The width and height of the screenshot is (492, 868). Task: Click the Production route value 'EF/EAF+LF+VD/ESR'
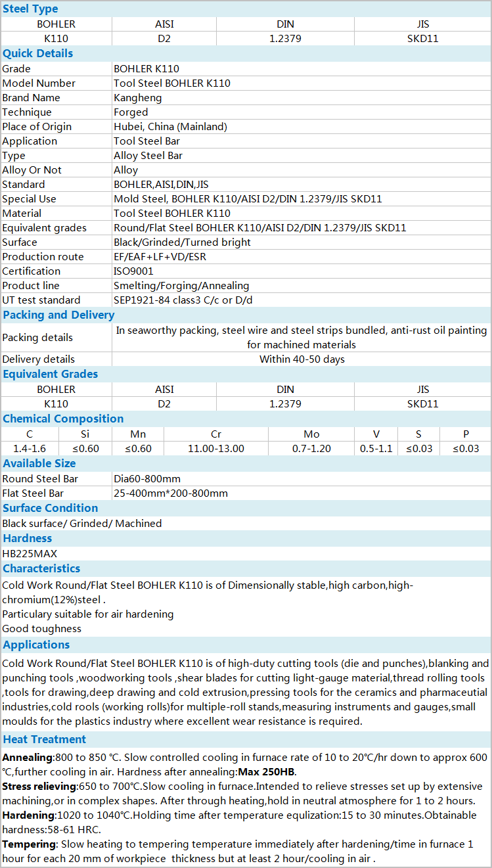(160, 256)
